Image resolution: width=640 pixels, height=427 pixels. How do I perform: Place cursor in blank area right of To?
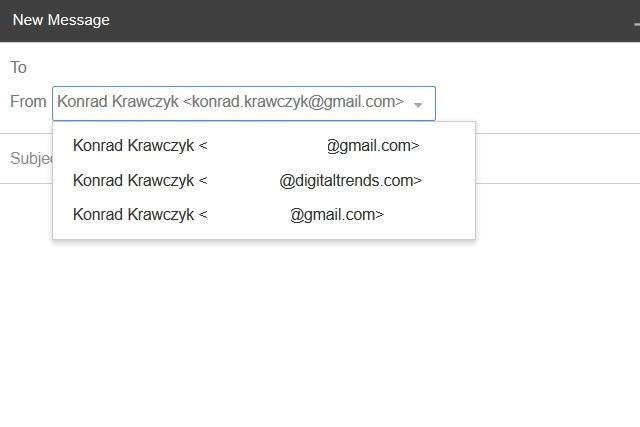330,68
